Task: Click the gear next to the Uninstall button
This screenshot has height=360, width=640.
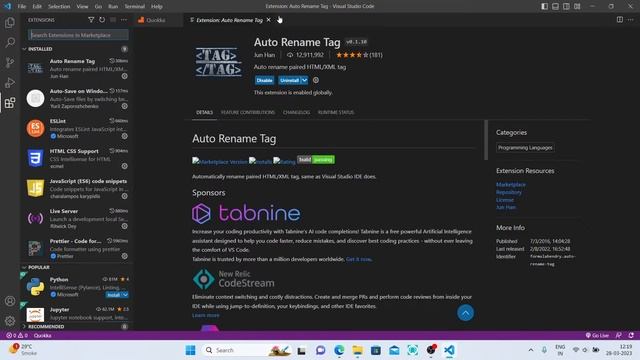Action: 316,80
